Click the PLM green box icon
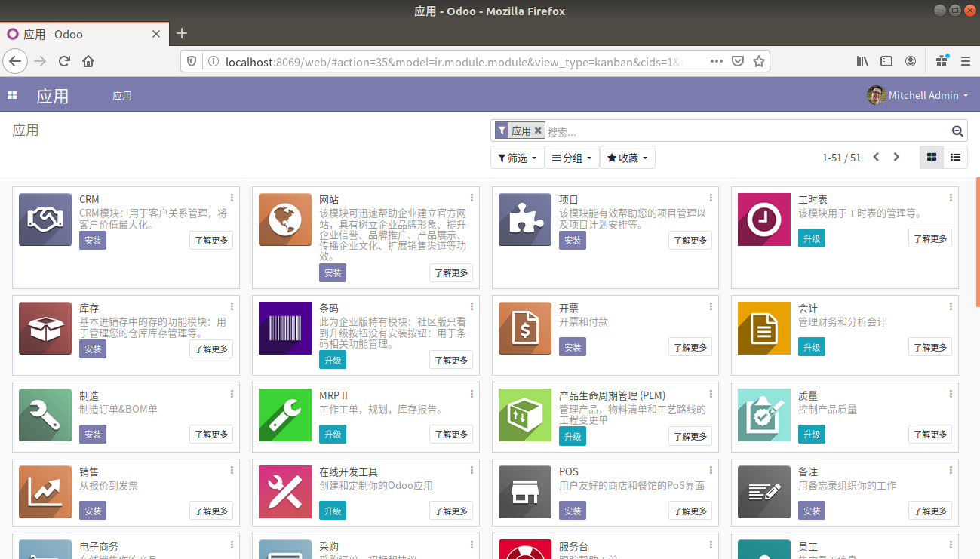Viewport: 980px width, 559px height. tap(525, 415)
